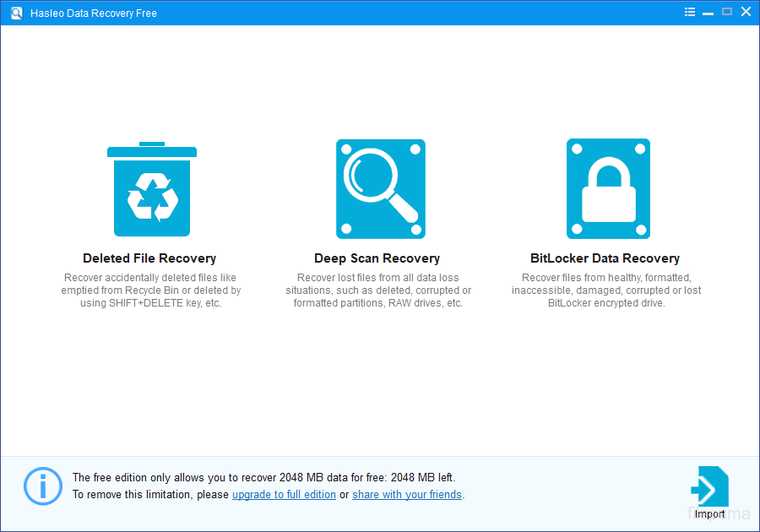Click the description mentioning formatted partitions, RAW drives
Screen dimensions: 760x532
377,290
